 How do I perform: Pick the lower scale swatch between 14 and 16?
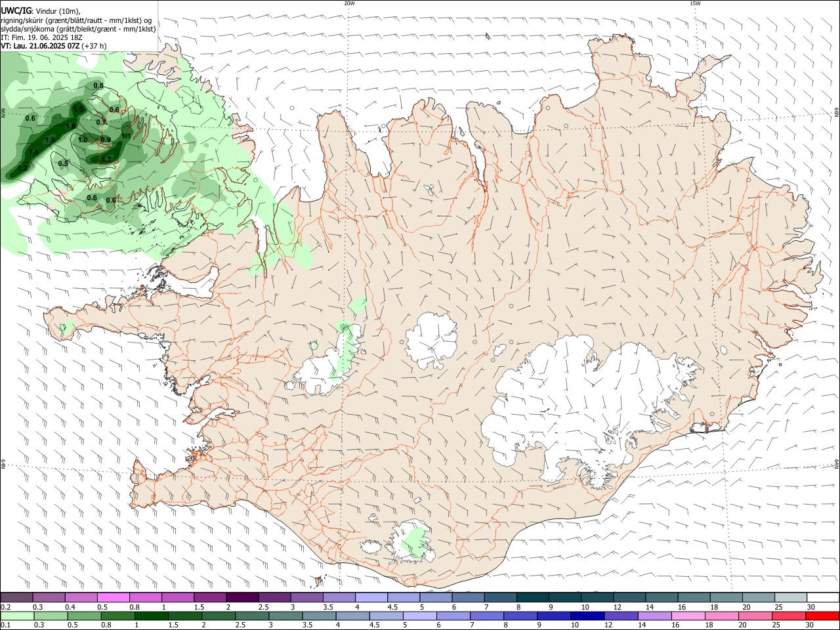click(654, 616)
